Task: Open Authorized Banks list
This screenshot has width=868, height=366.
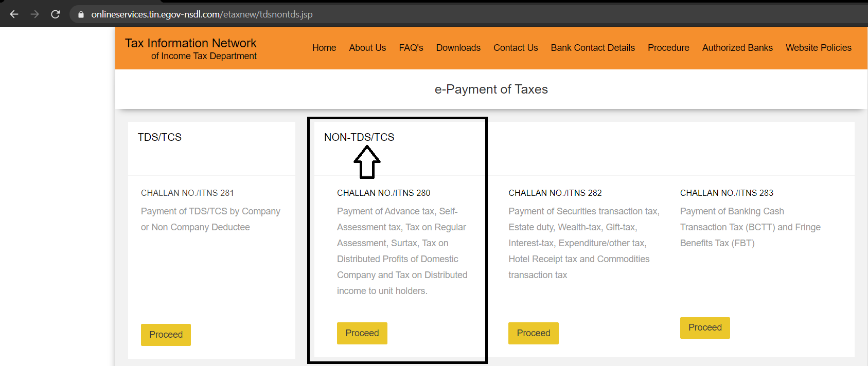Action: coord(737,48)
